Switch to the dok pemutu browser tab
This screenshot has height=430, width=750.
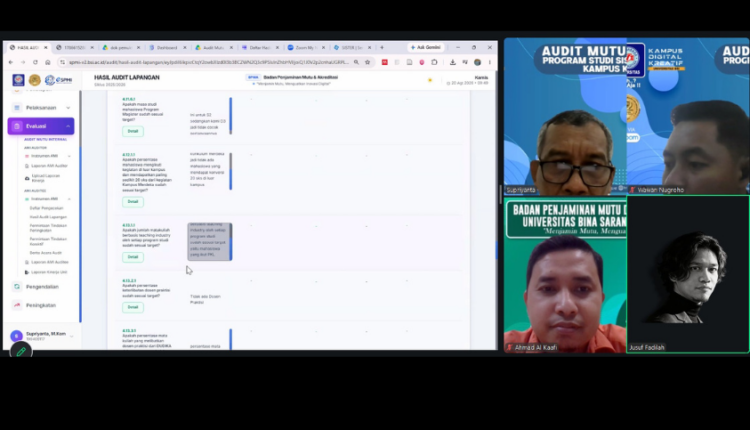pos(121,47)
